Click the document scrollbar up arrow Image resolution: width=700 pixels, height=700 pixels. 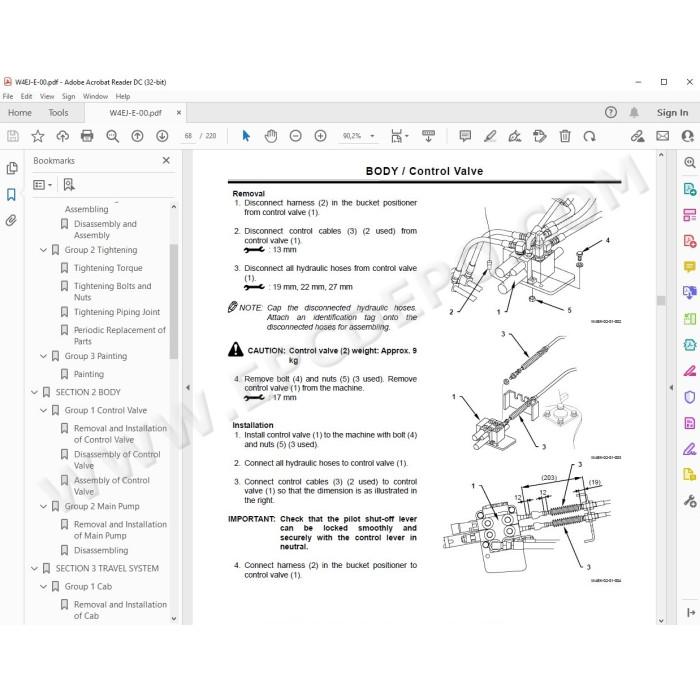pos(661,155)
